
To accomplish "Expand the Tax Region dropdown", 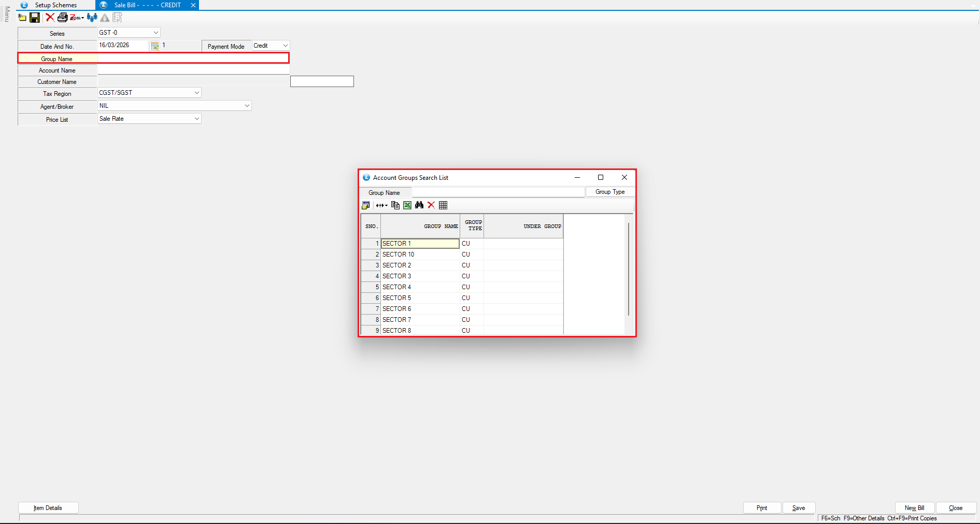I will pyautogui.click(x=196, y=93).
